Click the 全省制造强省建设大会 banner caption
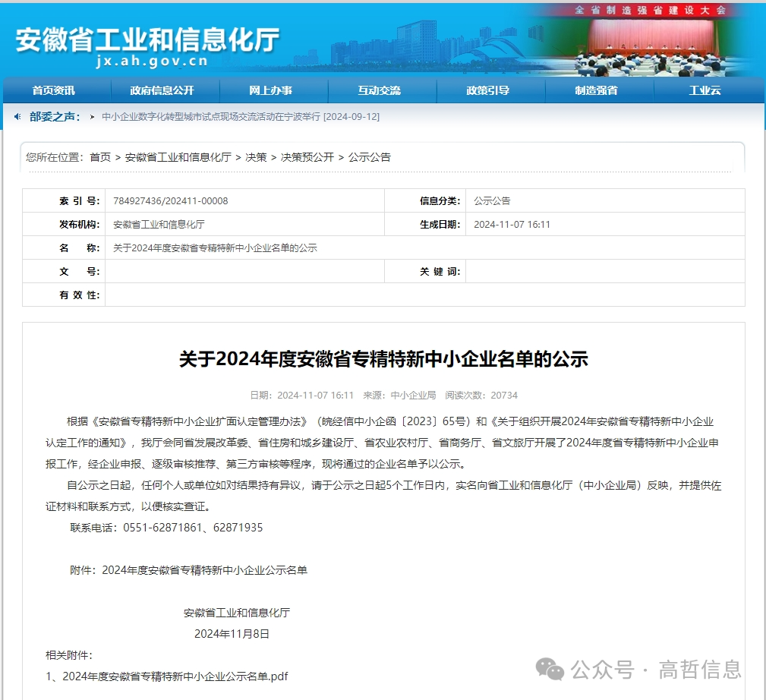This screenshot has height=700, width=766. tap(650, 10)
